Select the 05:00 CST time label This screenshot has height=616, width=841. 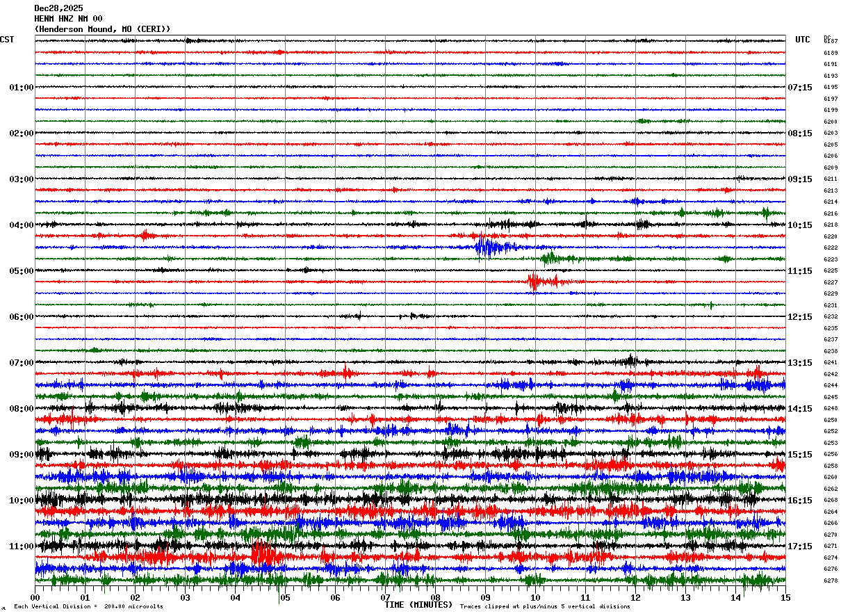(x=22, y=271)
